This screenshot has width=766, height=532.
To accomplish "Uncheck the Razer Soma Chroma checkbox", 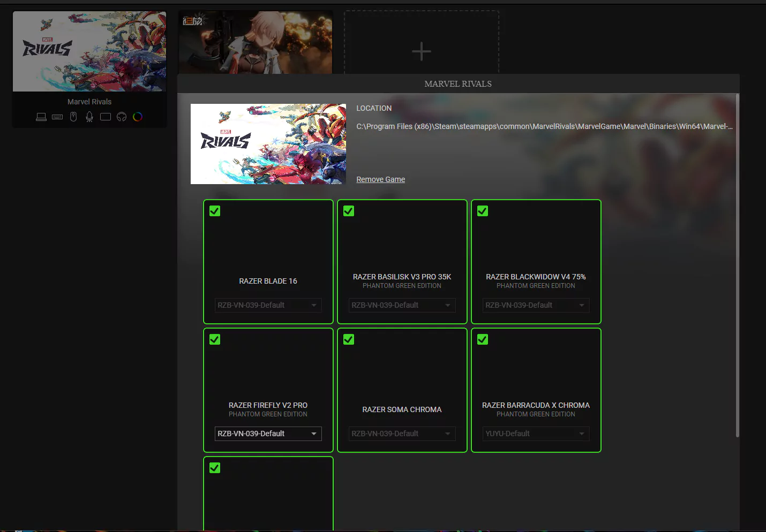I will pyautogui.click(x=349, y=339).
